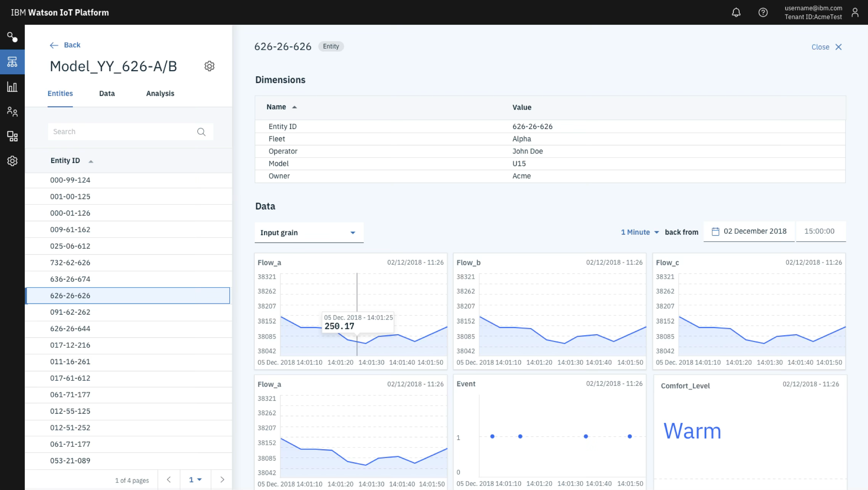Viewport: 868px width, 490px height.
Task: Sort the table by the Name column header
Action: [x=281, y=107]
